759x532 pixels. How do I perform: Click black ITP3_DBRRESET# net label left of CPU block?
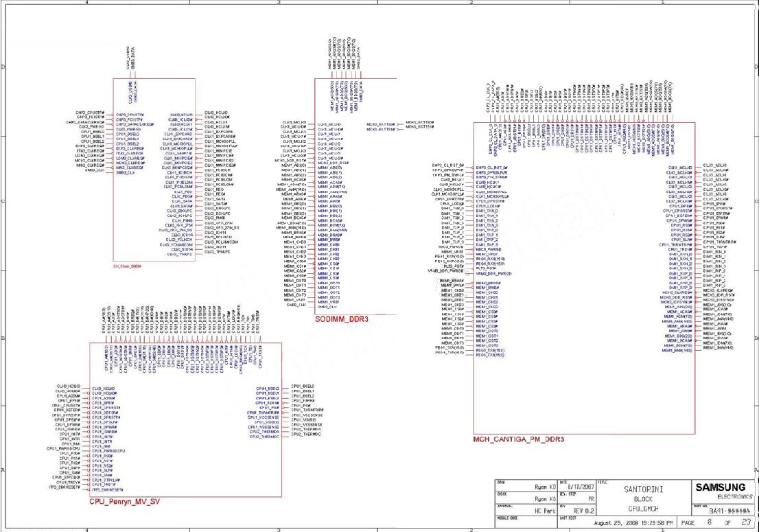point(65,487)
